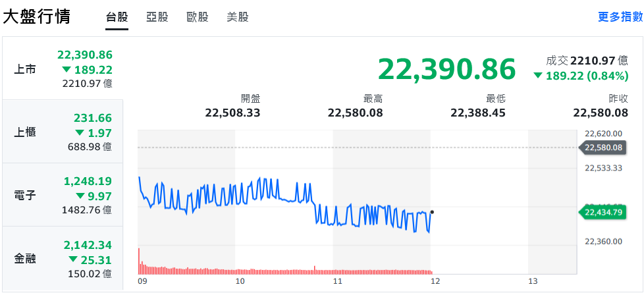Viewport: 644px width, 295px height.
Task: Open the 更多指數 link
Action: (620, 17)
